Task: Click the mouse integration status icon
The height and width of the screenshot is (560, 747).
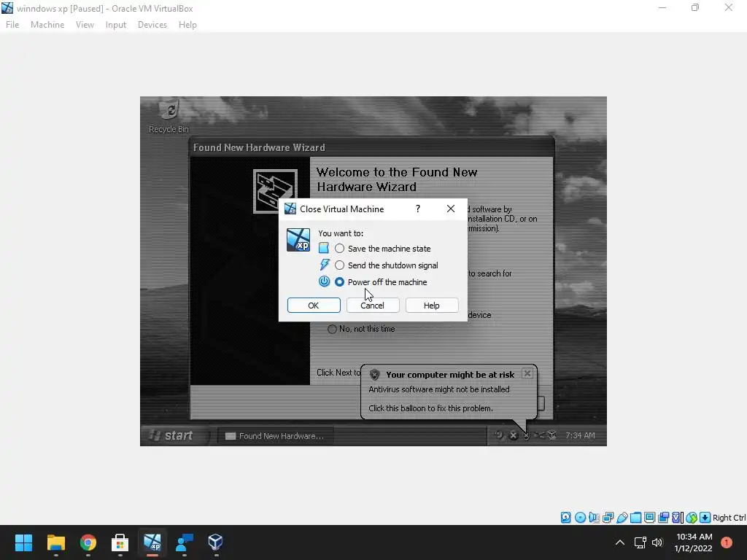Action: tap(692, 518)
